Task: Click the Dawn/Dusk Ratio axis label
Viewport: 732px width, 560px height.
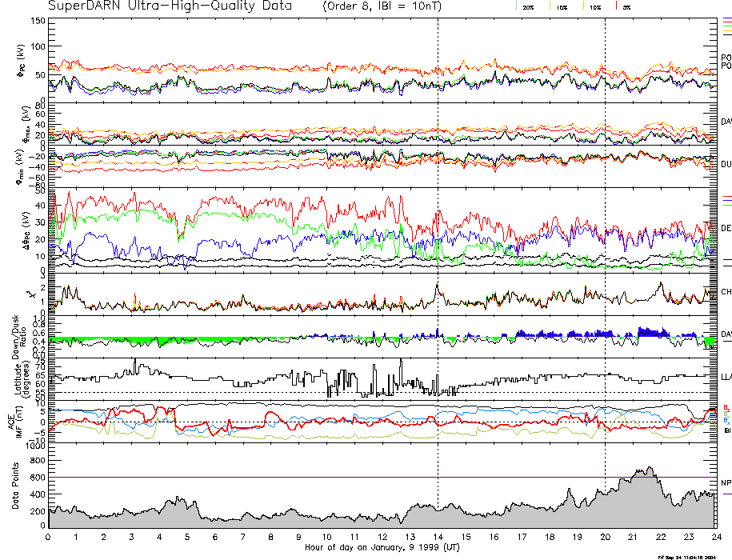Action: 22,335
